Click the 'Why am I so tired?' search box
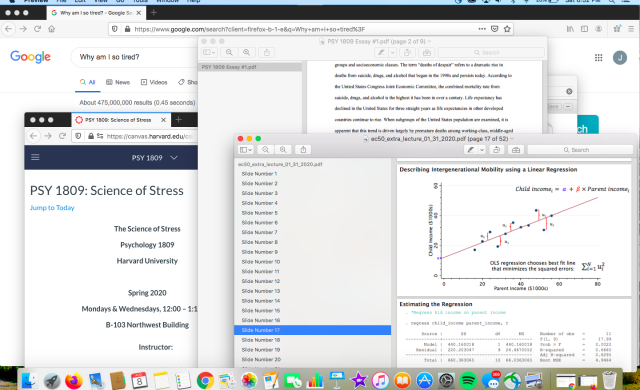This screenshot has width=640, height=390. click(135, 57)
